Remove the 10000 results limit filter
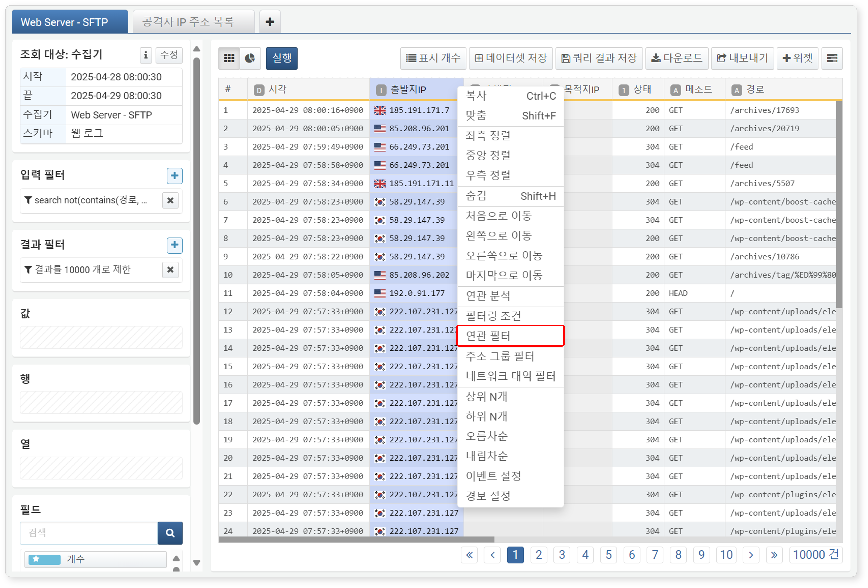Image resolution: width=868 pixels, height=588 pixels. pyautogui.click(x=170, y=270)
